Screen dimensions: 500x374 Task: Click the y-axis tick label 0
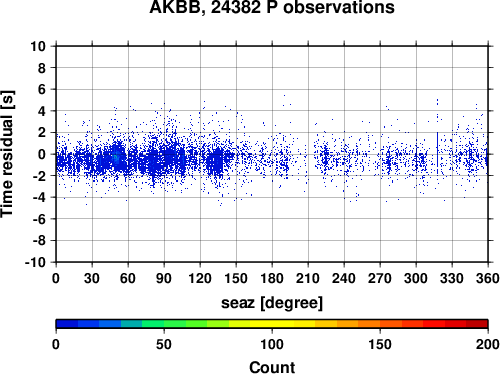tap(42, 154)
